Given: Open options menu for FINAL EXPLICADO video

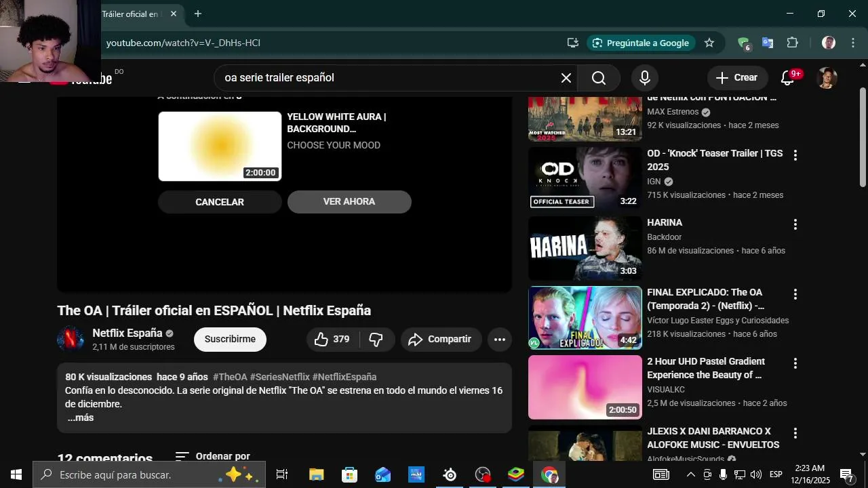Looking at the screenshot, I should pyautogui.click(x=795, y=294).
